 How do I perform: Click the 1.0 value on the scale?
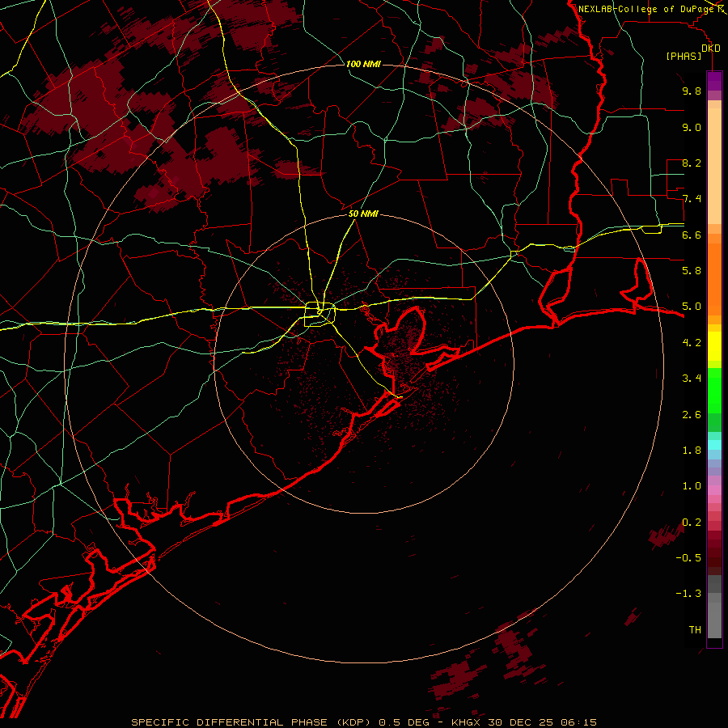tap(692, 486)
